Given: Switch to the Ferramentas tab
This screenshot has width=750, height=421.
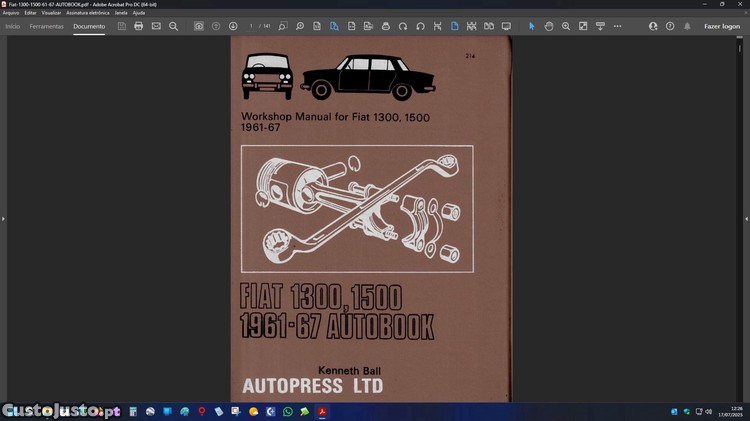Looking at the screenshot, I should click(x=46, y=26).
